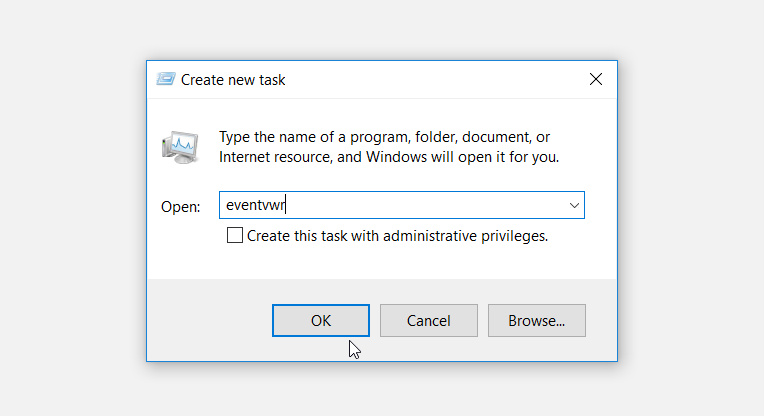Click the gray footer strip below Browse button
Image resolution: width=764 pixels, height=416 pixels.
[536, 349]
